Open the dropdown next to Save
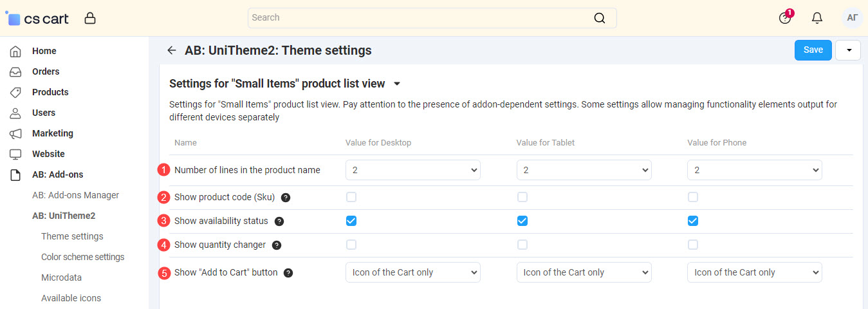The image size is (868, 309). click(848, 50)
